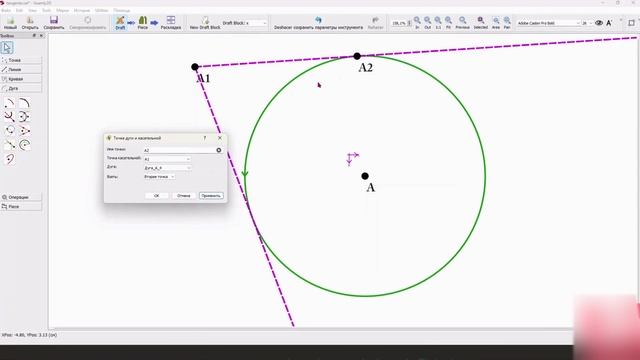This screenshot has height=360, width=640.
Task: Expand the Точка (Point) toolbox section
Action: tap(21, 60)
